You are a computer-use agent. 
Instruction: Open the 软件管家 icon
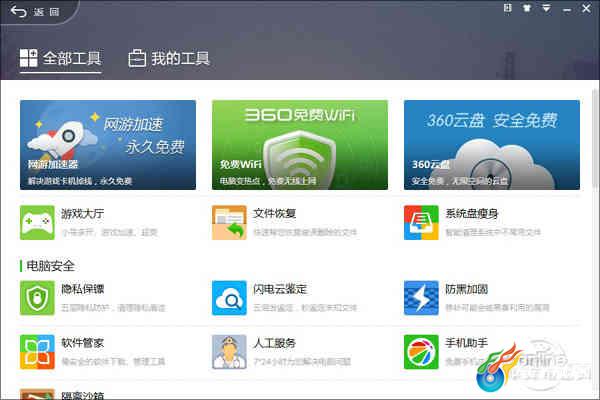[x=37, y=352]
